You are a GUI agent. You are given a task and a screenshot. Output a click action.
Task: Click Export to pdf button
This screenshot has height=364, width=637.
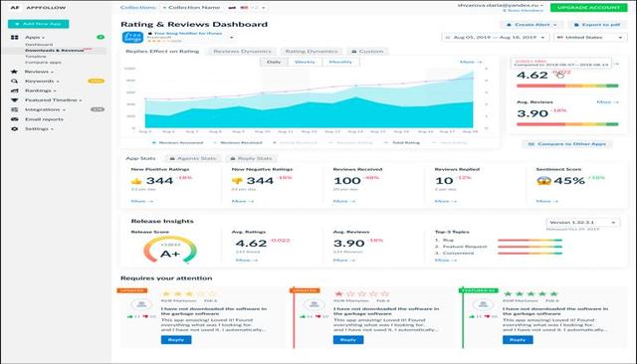(x=597, y=25)
